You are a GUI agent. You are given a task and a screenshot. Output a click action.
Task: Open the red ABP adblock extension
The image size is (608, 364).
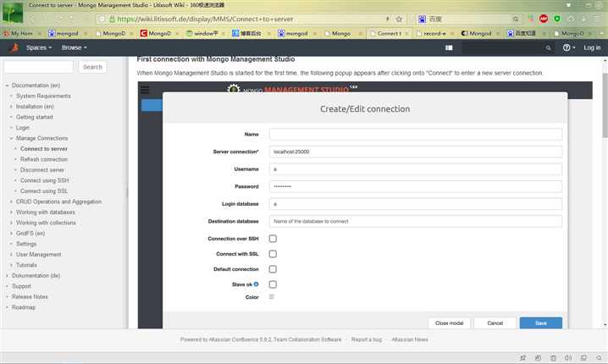(544, 19)
